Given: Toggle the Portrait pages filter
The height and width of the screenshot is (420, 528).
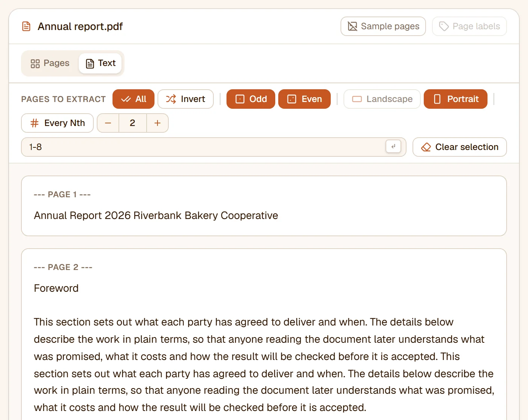Looking at the screenshot, I should [x=456, y=99].
